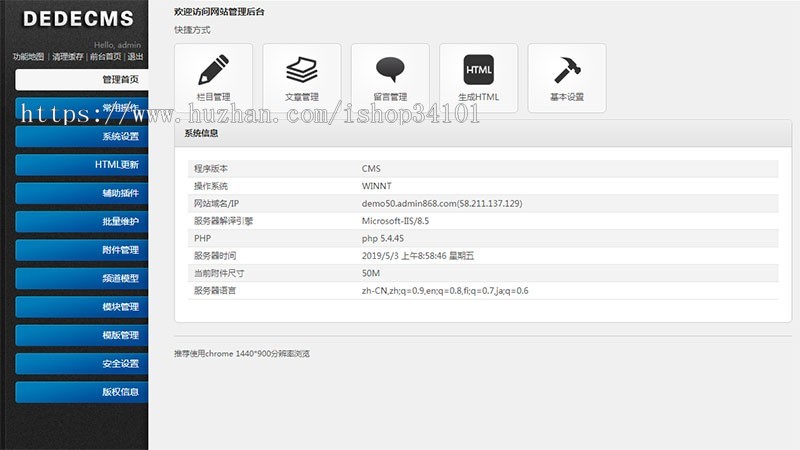Go to 辅助插件 in the sidebar
This screenshot has width=800, height=450.
pos(82,193)
